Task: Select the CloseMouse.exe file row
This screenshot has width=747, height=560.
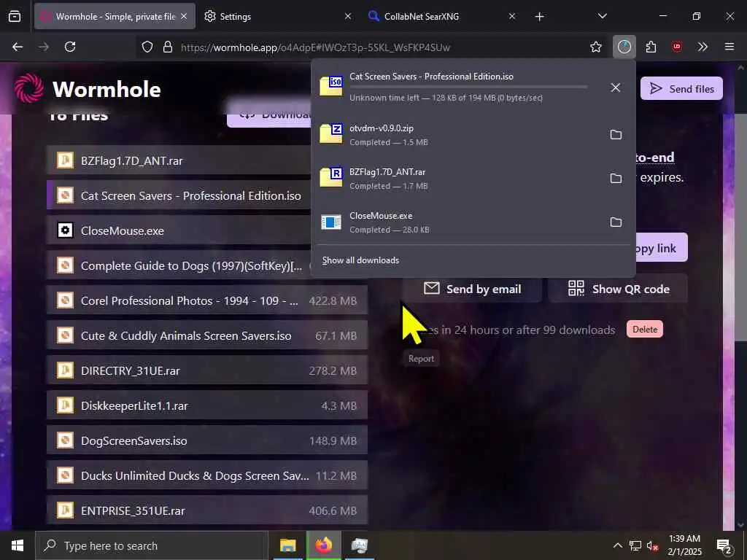Action: point(179,230)
